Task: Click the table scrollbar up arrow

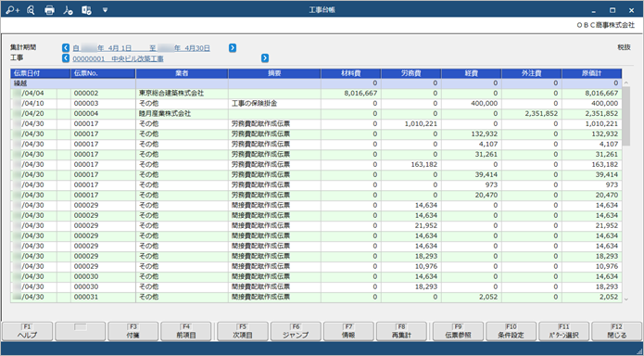Action: (x=626, y=83)
